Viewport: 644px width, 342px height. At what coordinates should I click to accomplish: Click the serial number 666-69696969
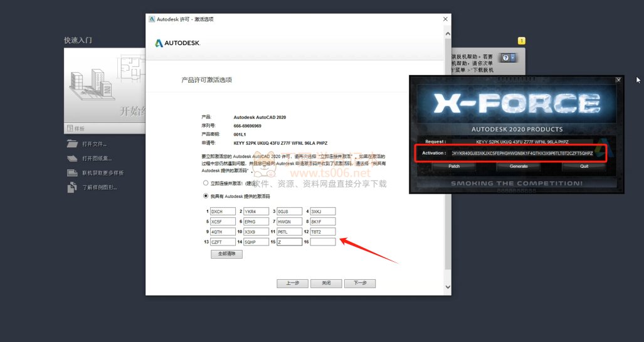248,126
